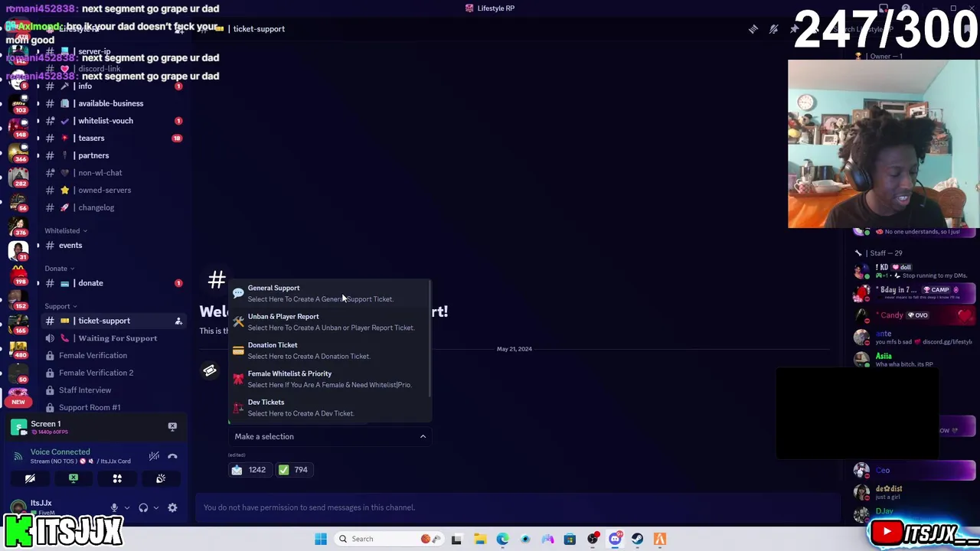The width and height of the screenshot is (980, 551).
Task: Click the ticket-support channel title in header
Action: [x=259, y=29]
